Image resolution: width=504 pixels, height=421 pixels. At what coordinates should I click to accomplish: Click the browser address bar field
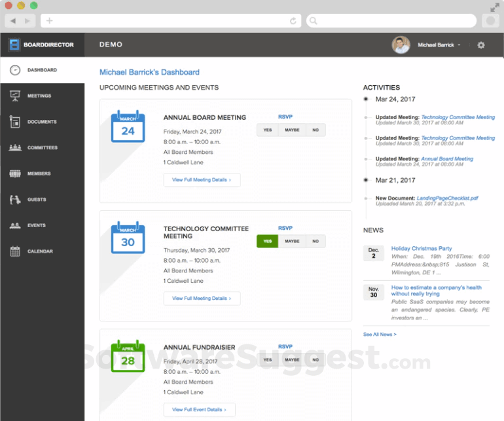[170, 21]
